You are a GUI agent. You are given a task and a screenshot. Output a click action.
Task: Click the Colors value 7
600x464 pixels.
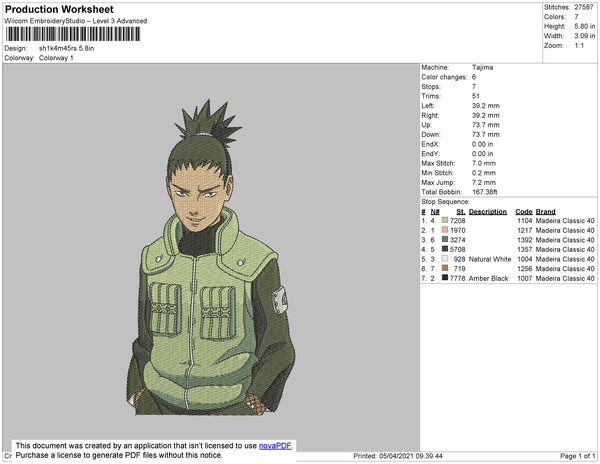point(576,17)
